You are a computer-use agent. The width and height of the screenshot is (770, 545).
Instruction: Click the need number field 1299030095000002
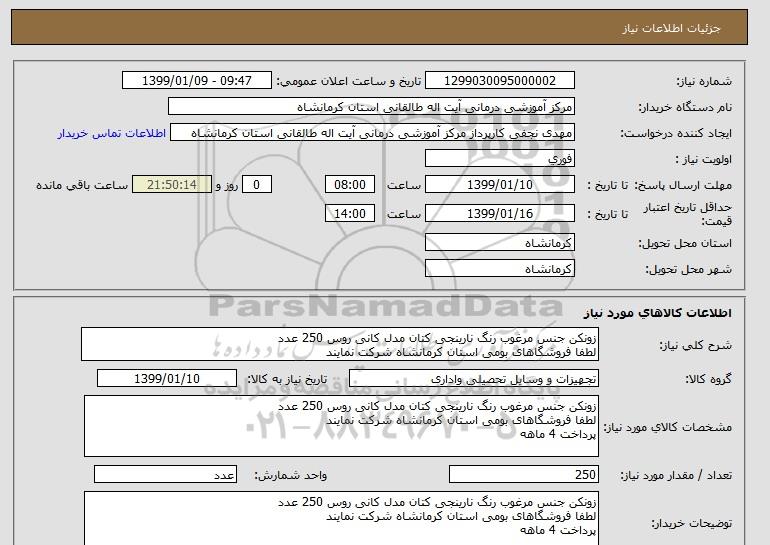pos(499,81)
